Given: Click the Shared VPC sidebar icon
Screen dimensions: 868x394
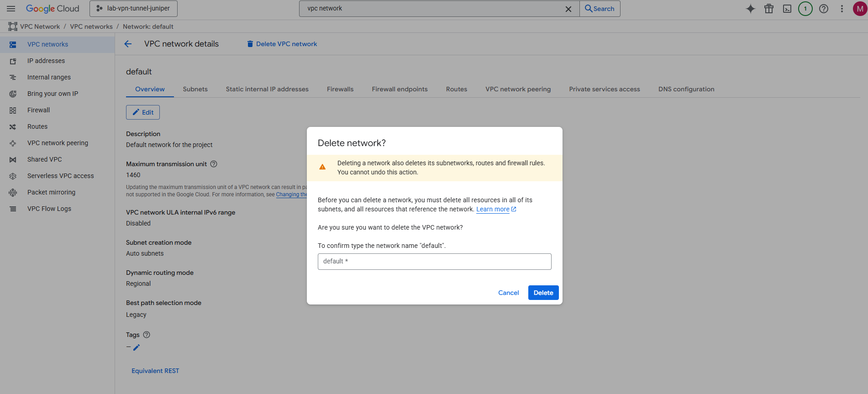Looking at the screenshot, I should [13, 159].
